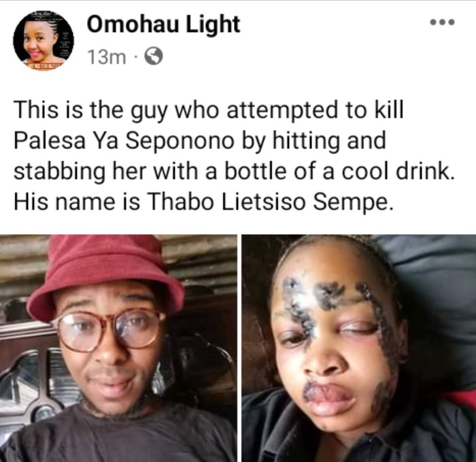Viewport: 476px width, 462px height.
Task: Click the words "Palesa Ya Seponono" in the post
Action: [x=124, y=142]
